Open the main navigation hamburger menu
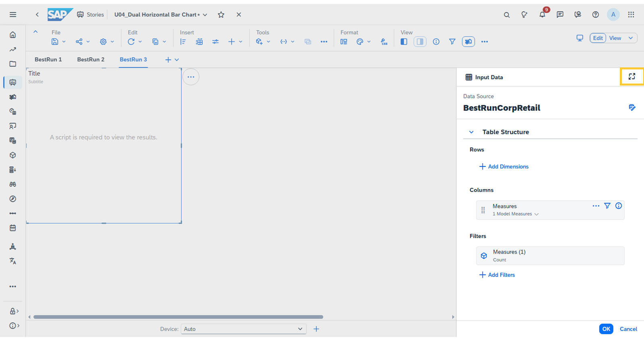Screen dimensions: 644x341 [13, 15]
